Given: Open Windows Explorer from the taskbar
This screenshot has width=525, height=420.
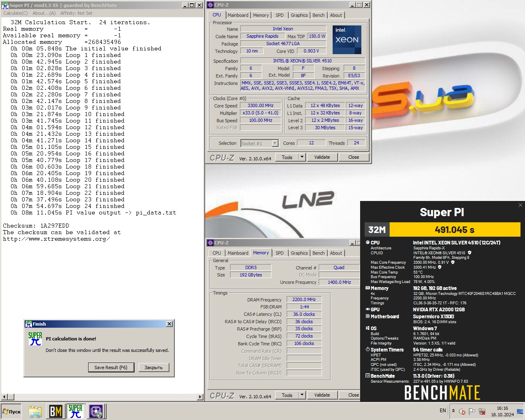Looking at the screenshot, I should (x=35, y=411).
